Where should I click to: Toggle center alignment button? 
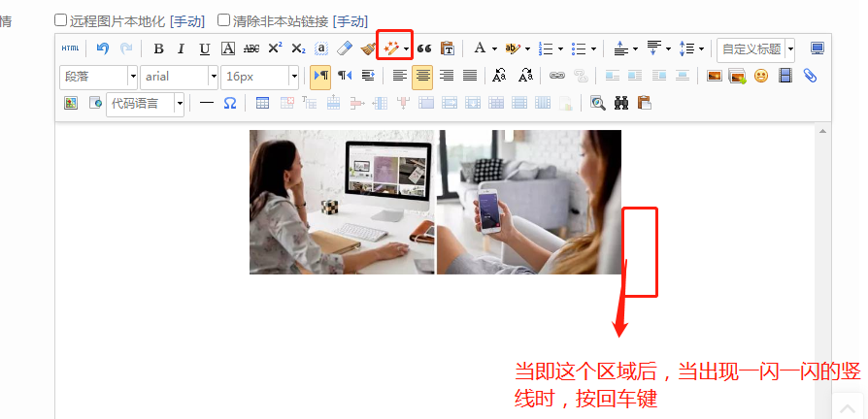[422, 76]
